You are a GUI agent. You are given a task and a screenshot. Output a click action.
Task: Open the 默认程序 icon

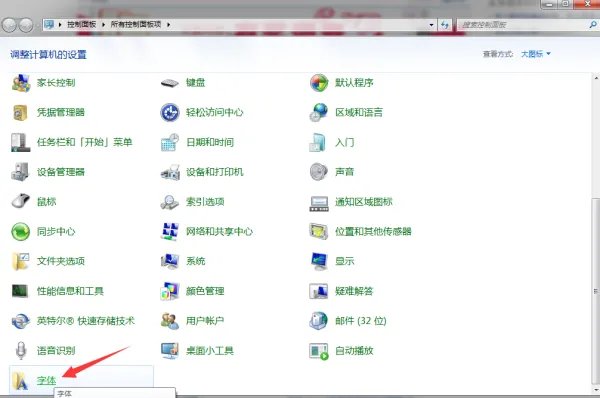pos(319,83)
